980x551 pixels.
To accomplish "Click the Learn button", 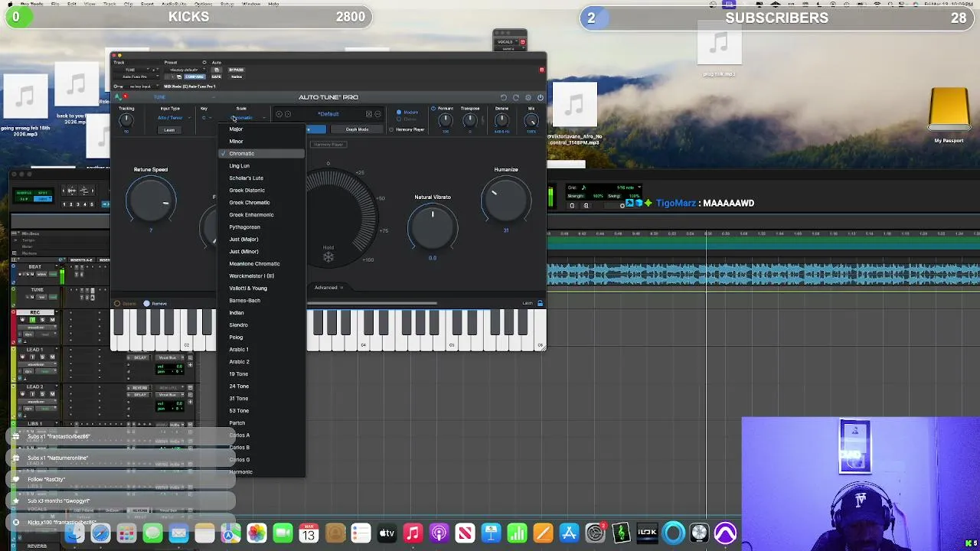I will coord(169,130).
